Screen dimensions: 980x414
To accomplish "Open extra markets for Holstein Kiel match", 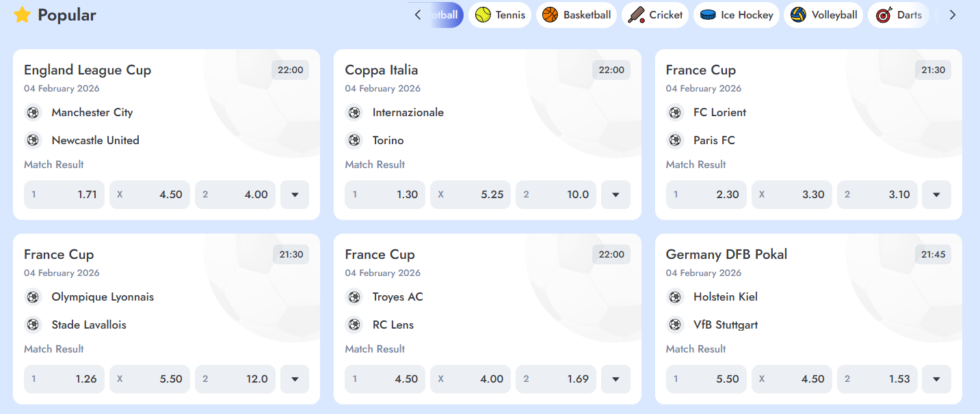I will point(936,379).
